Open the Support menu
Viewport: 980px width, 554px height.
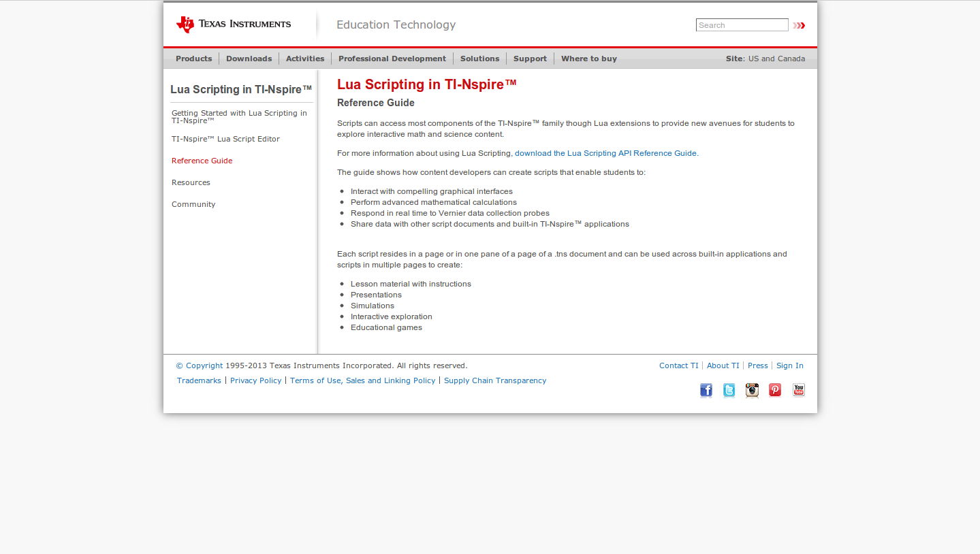(x=531, y=59)
